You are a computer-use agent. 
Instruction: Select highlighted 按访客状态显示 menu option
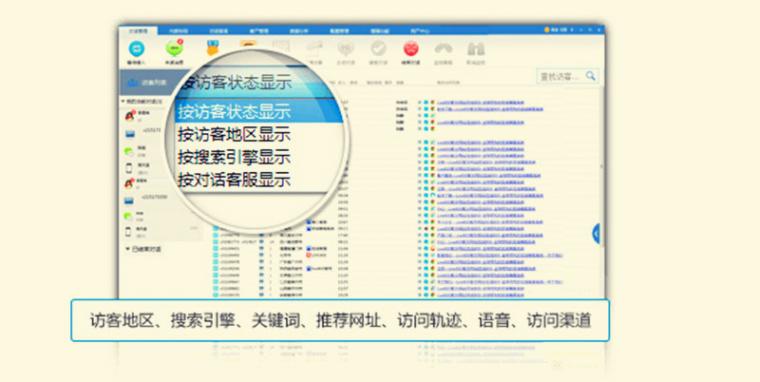(x=257, y=111)
